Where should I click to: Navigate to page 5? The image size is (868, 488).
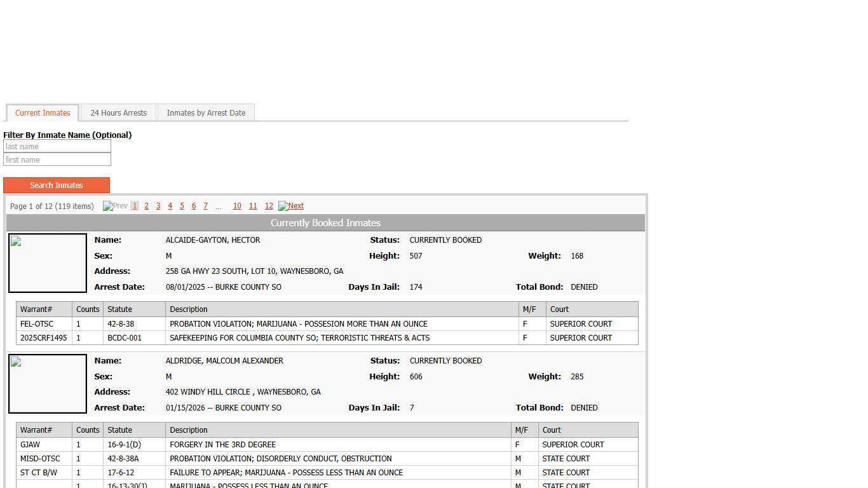(182, 206)
